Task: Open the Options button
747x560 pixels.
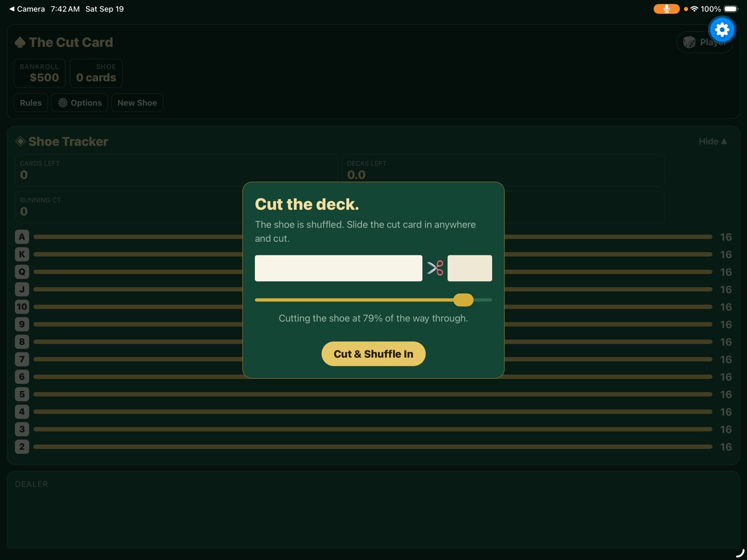Action: [80, 103]
